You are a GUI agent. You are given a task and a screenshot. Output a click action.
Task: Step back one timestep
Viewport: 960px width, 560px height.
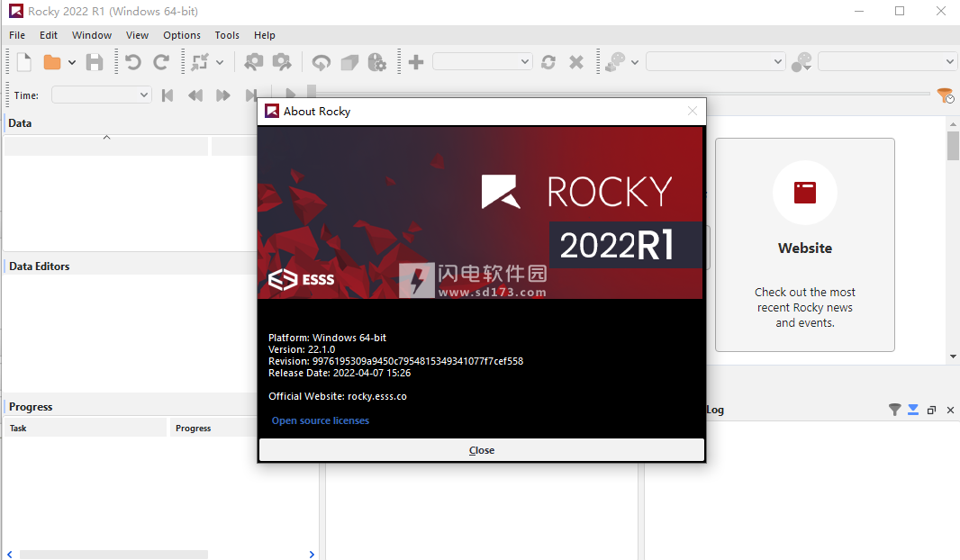coord(195,95)
